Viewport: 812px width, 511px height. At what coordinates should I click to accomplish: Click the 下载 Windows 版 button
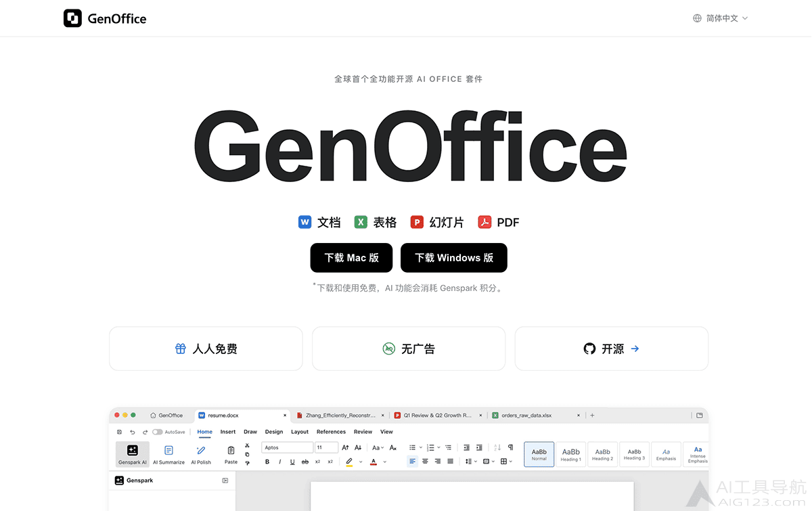pyautogui.click(x=454, y=258)
